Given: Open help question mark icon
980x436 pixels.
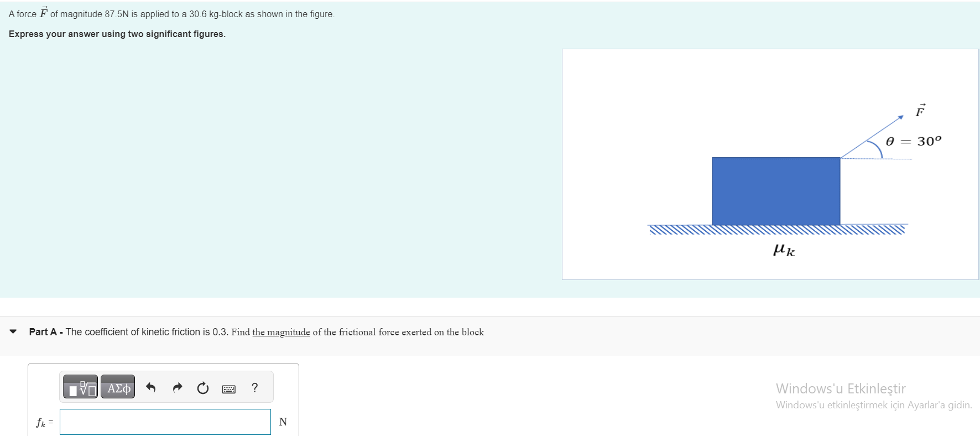Looking at the screenshot, I should (254, 387).
